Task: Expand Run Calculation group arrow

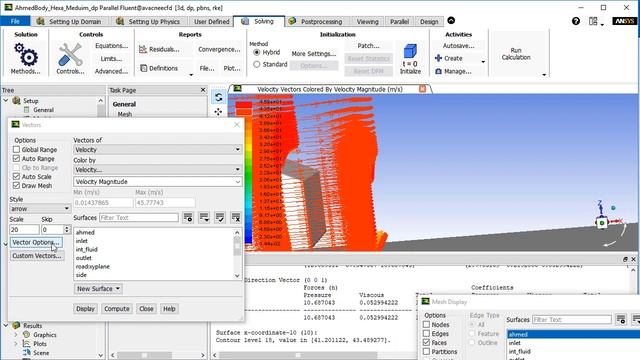Action: [x=544, y=75]
